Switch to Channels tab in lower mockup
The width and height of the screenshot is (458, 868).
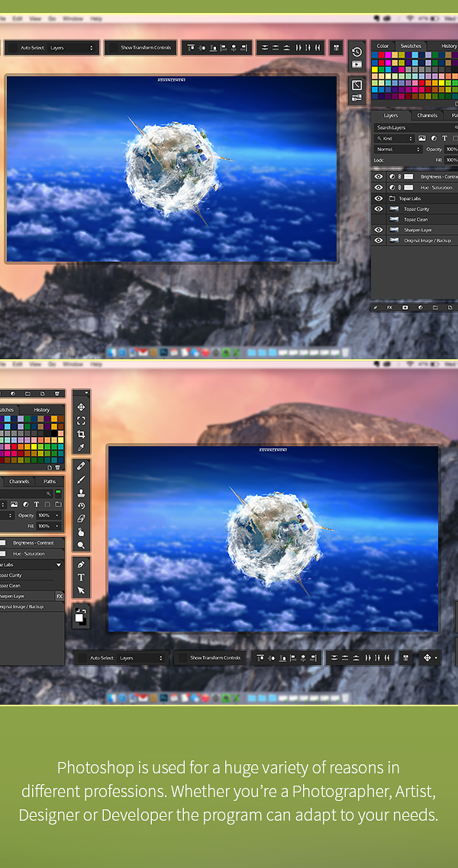(x=19, y=481)
